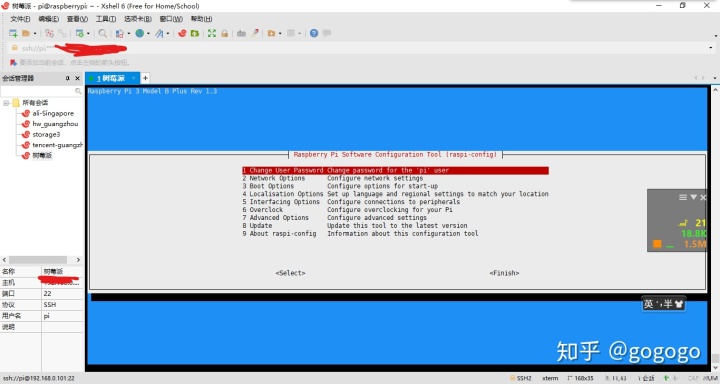Click the globe encoding icon

[x=140, y=33]
